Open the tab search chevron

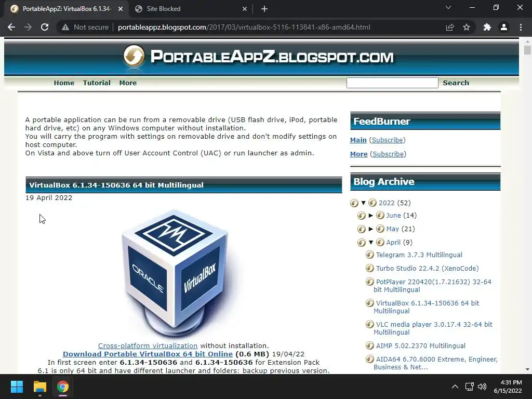448,7
